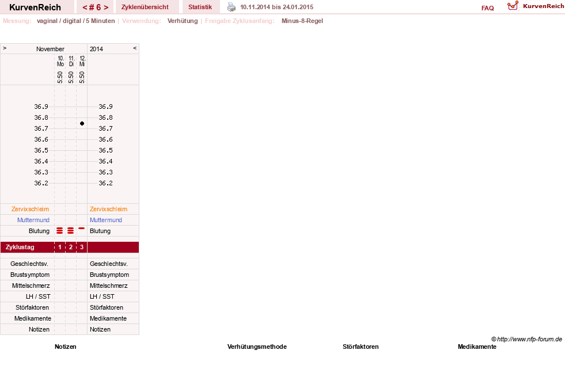
Task: Click the bold Notizen heading below the chart
Action: tap(66, 347)
